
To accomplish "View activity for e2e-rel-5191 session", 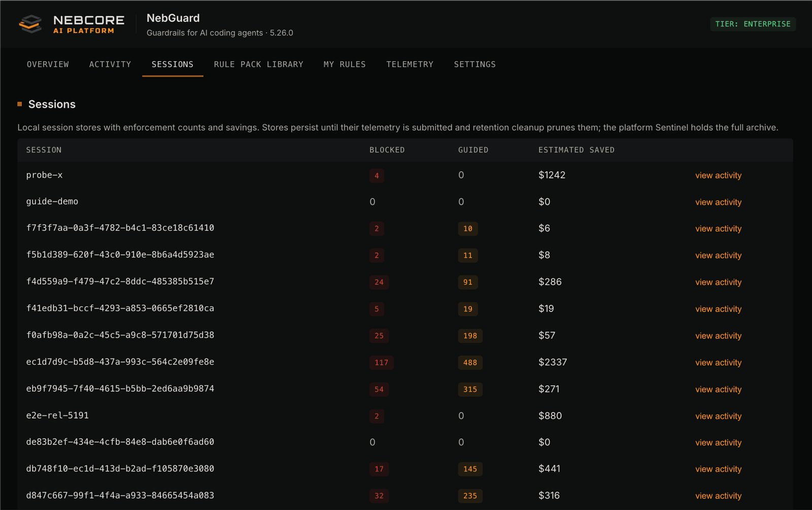I will point(718,416).
